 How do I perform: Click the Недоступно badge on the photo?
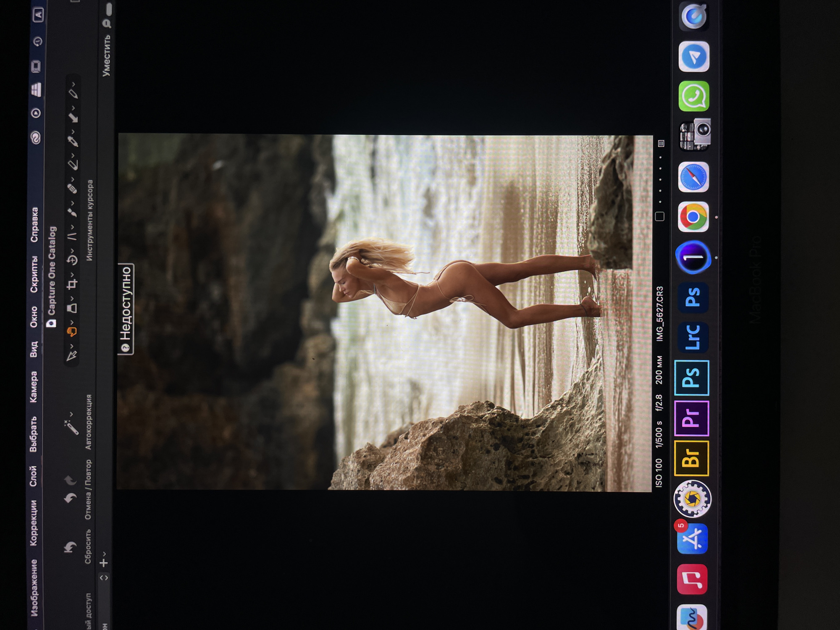point(126,309)
